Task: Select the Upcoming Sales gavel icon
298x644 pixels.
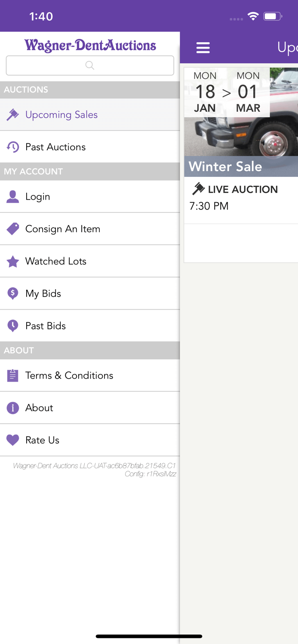Action: tap(13, 115)
